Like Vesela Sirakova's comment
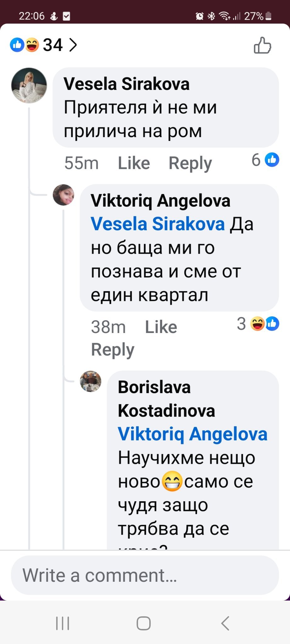The width and height of the screenshot is (290, 644). [x=134, y=163]
